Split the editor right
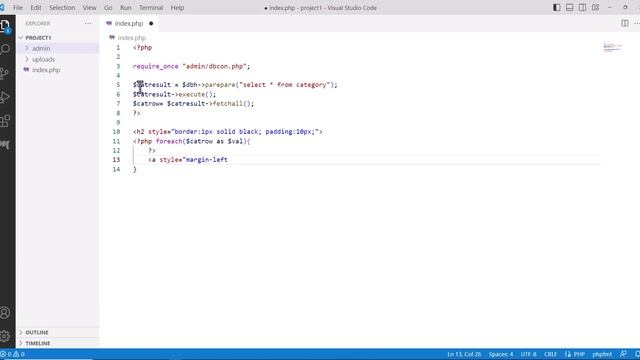Viewport: 640px width, 360px height. (x=624, y=23)
